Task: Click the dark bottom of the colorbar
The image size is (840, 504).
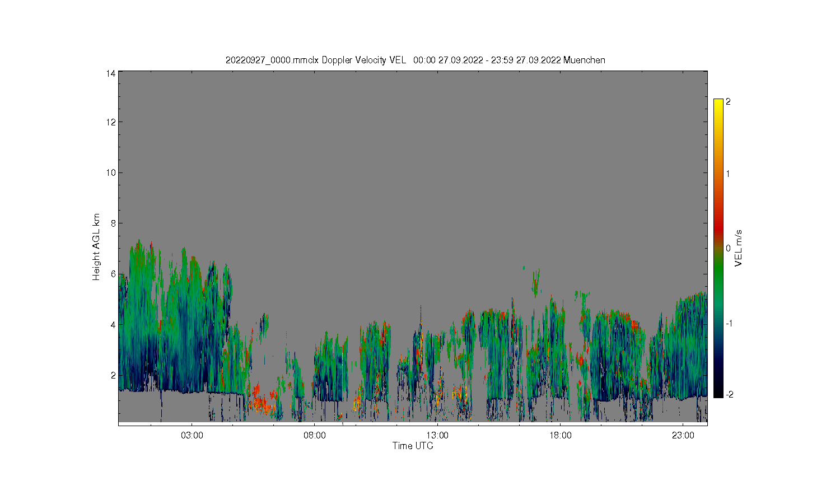Action: (x=718, y=390)
